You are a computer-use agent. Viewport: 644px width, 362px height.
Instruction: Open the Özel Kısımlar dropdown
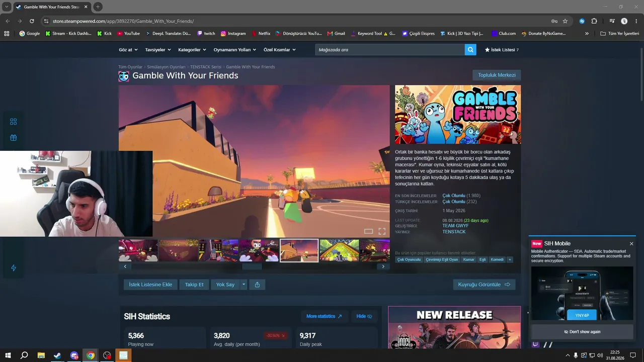tap(280, 50)
